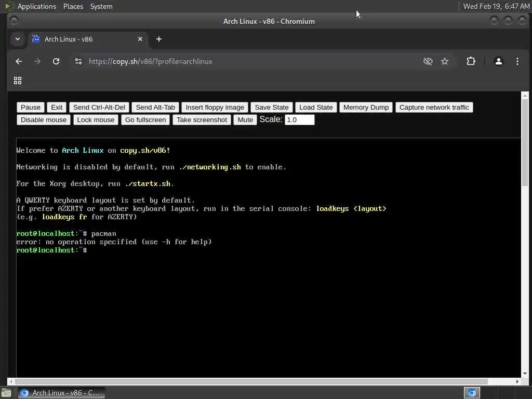Close the Arch Linux - v86 tab

140,39
